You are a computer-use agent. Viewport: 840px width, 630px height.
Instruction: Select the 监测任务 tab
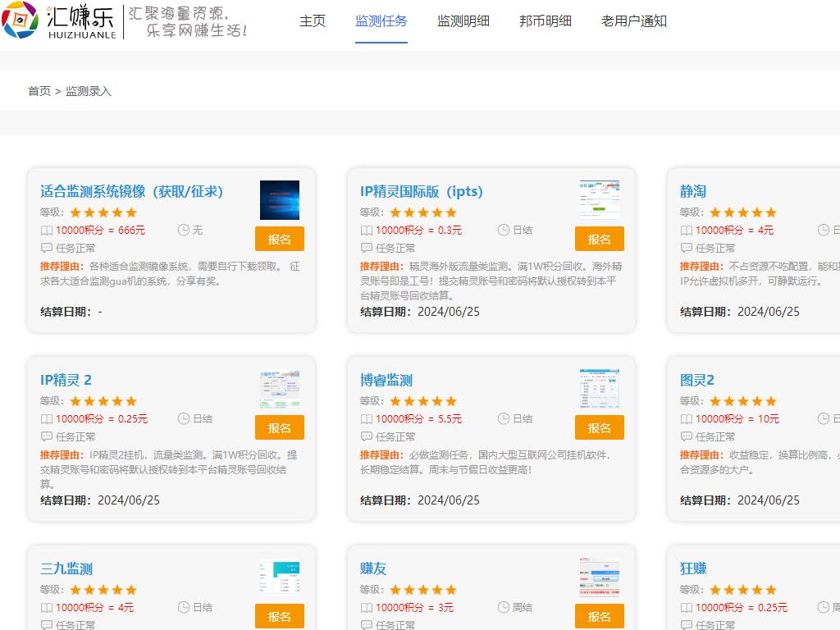point(381,21)
